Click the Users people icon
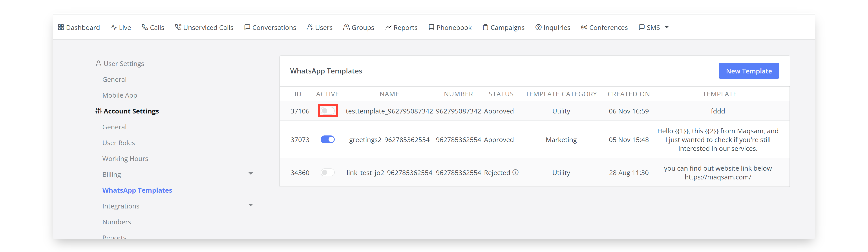868x252 pixels. 310,27
